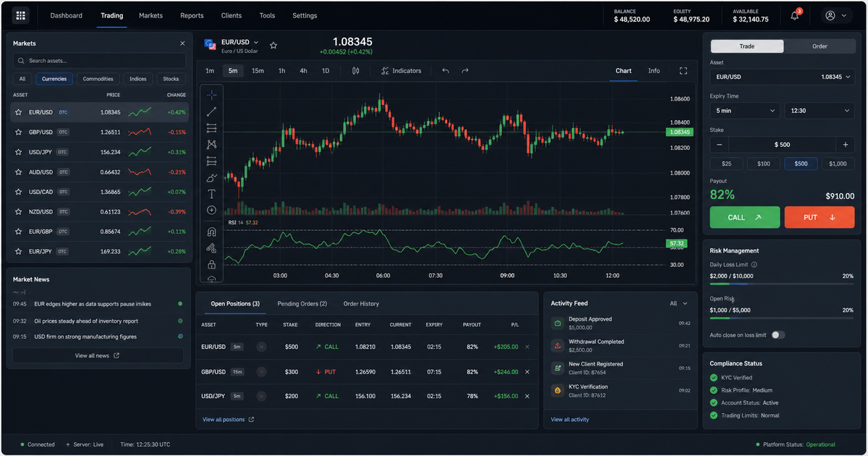Switch the chart to the Info tab
This screenshot has height=456, width=868.
pyautogui.click(x=654, y=71)
